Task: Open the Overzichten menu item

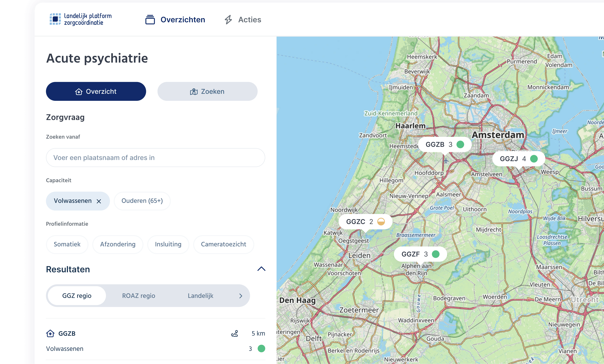Action: tap(175, 20)
